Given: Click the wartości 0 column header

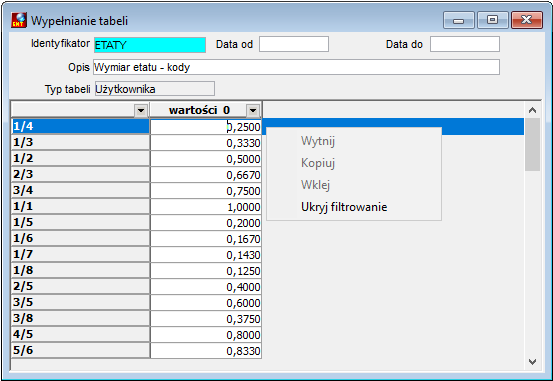Looking at the screenshot, I should 199,110.
